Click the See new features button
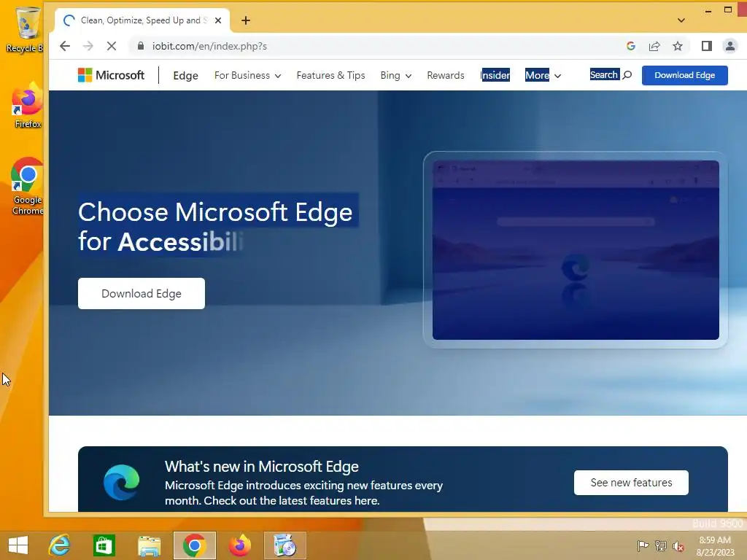 pyautogui.click(x=631, y=483)
